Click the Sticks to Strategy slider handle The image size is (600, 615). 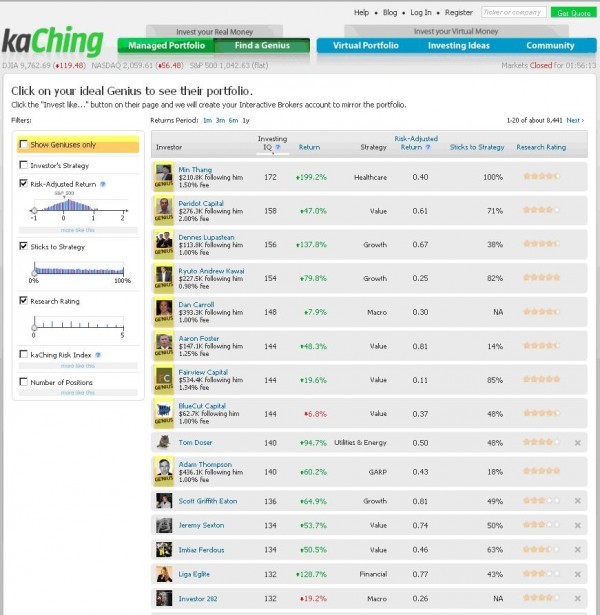click(35, 271)
